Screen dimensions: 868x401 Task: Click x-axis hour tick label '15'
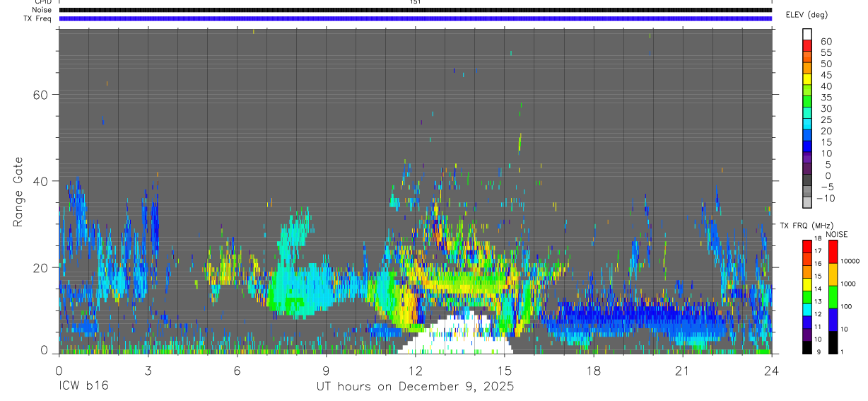pyautogui.click(x=505, y=370)
